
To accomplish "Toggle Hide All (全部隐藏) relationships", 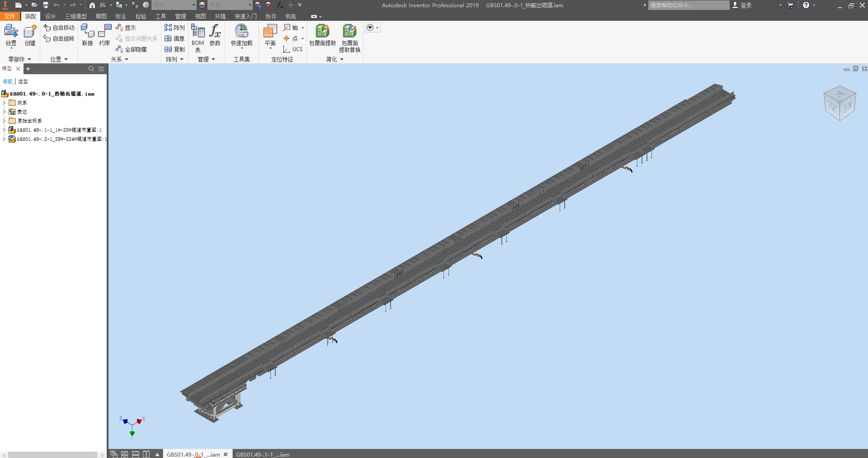I will (131, 49).
